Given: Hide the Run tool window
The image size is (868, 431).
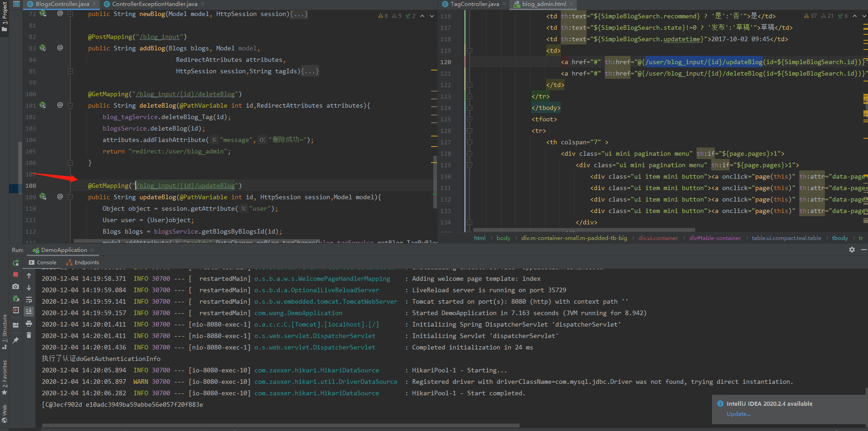Looking at the screenshot, I should (x=863, y=250).
